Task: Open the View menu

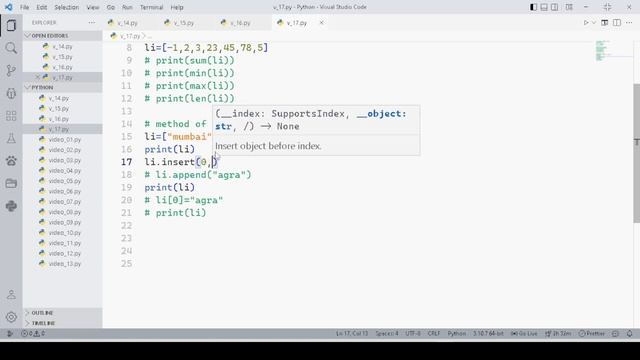Action: 93,7
